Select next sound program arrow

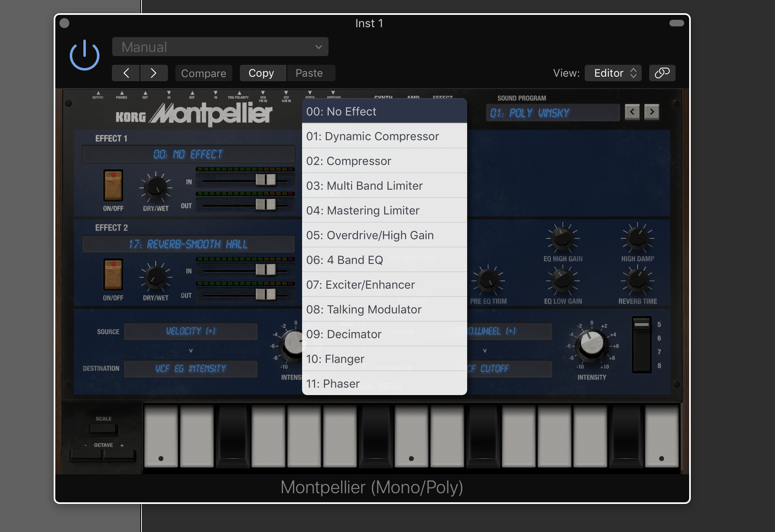click(652, 112)
